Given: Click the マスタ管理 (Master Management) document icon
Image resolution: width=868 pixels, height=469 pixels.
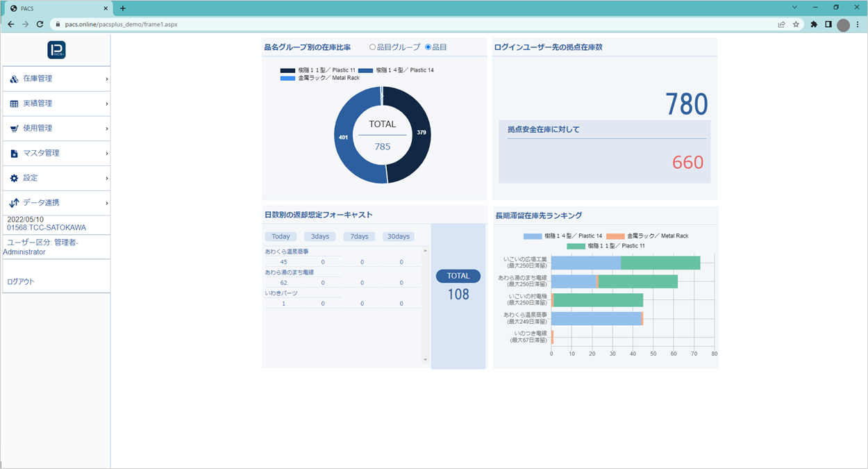Looking at the screenshot, I should 15,153.
